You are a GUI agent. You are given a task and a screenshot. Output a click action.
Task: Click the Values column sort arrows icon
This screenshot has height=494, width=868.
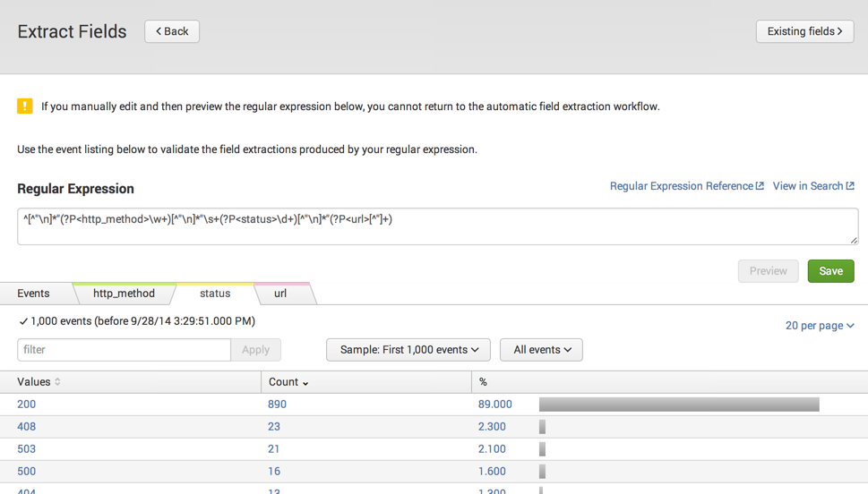coord(57,382)
